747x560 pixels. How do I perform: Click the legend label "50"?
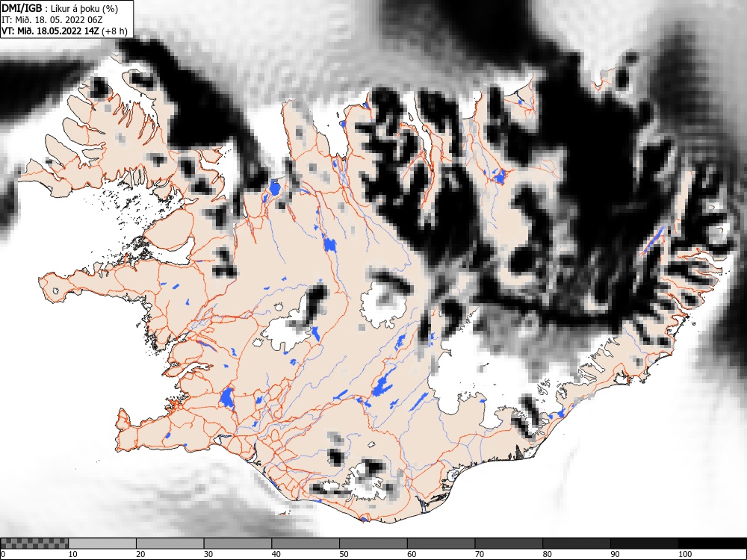coord(344,554)
